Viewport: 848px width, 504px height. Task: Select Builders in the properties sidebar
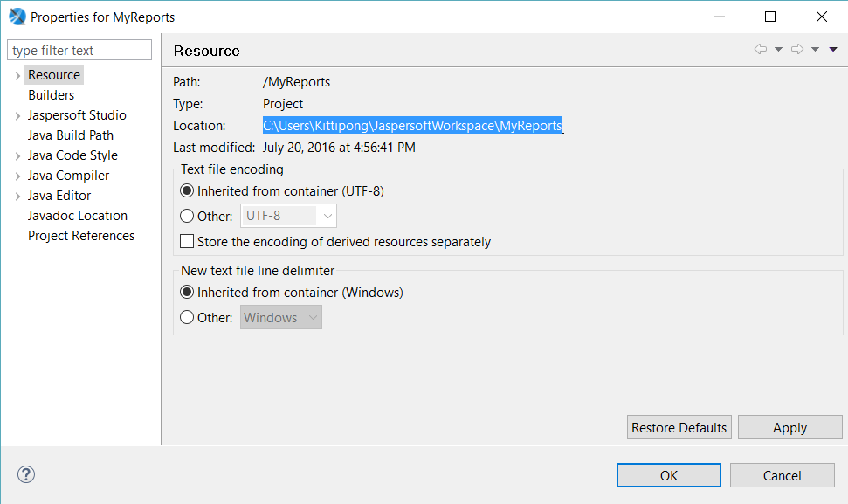click(x=51, y=94)
